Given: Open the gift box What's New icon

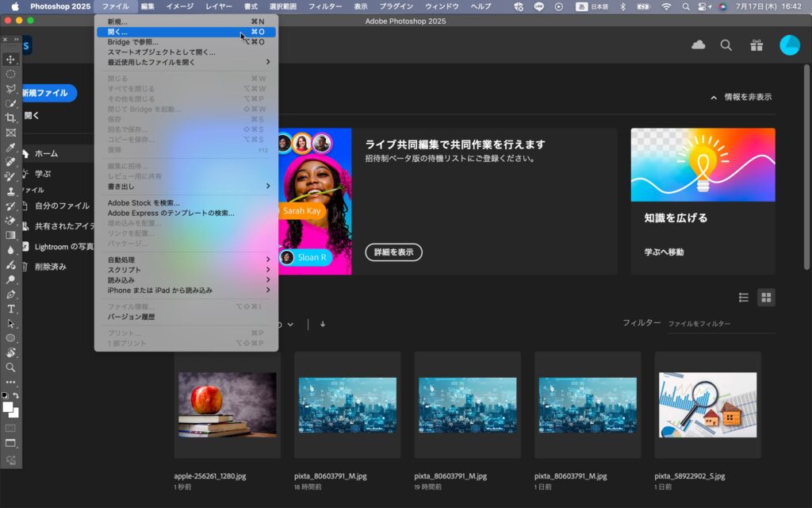Looking at the screenshot, I should click(756, 45).
